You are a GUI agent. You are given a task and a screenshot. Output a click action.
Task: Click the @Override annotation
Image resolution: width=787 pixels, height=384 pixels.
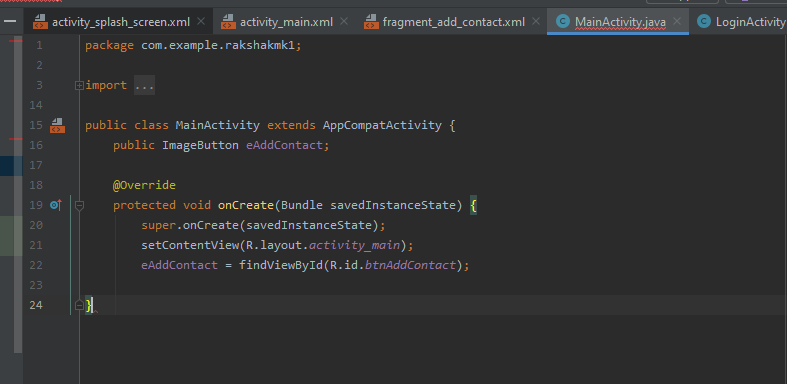coord(144,185)
